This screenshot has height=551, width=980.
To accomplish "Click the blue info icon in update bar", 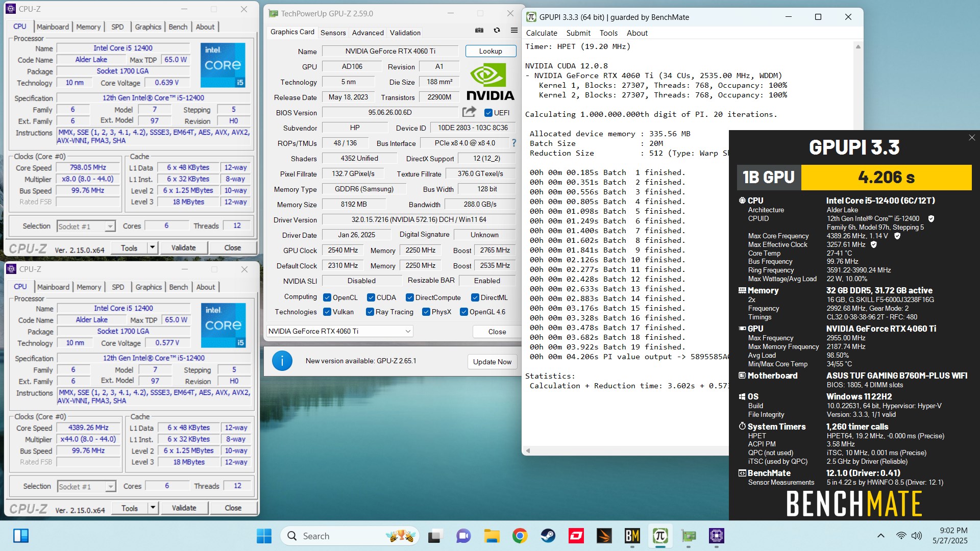I will coord(282,361).
